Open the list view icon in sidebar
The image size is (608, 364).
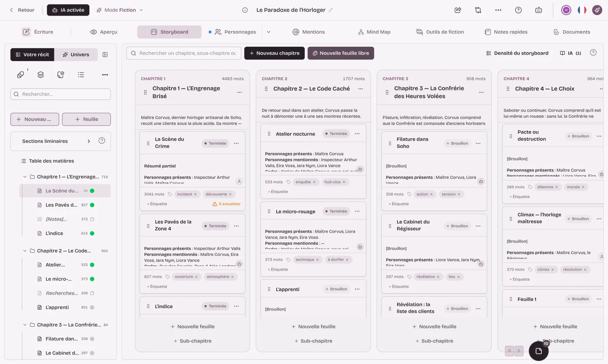(x=81, y=75)
